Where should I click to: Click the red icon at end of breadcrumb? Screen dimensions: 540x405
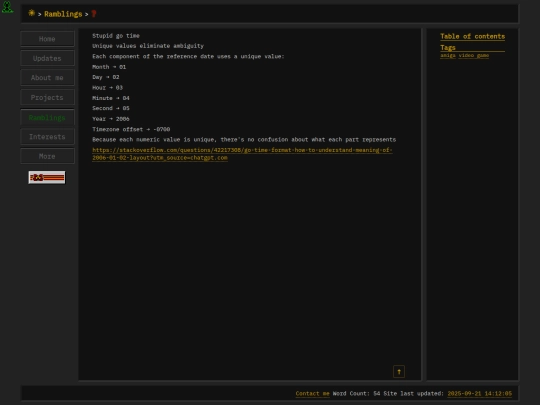(x=94, y=14)
